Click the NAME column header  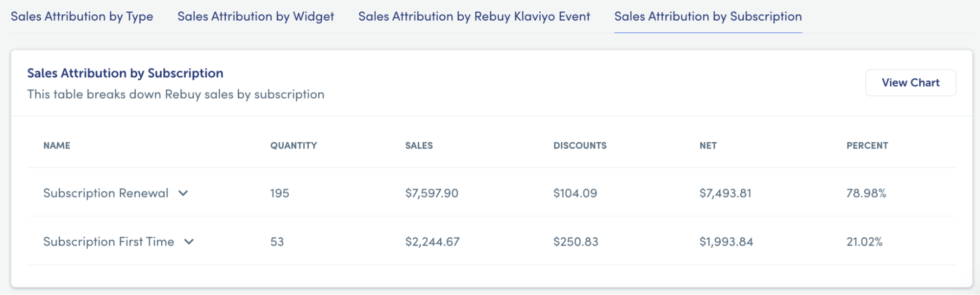[x=57, y=146]
